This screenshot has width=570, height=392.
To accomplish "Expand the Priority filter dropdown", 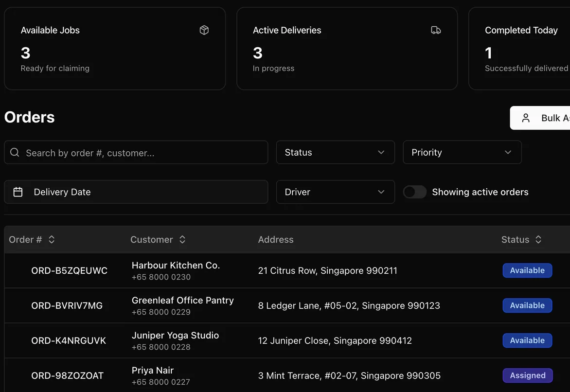I will point(462,152).
